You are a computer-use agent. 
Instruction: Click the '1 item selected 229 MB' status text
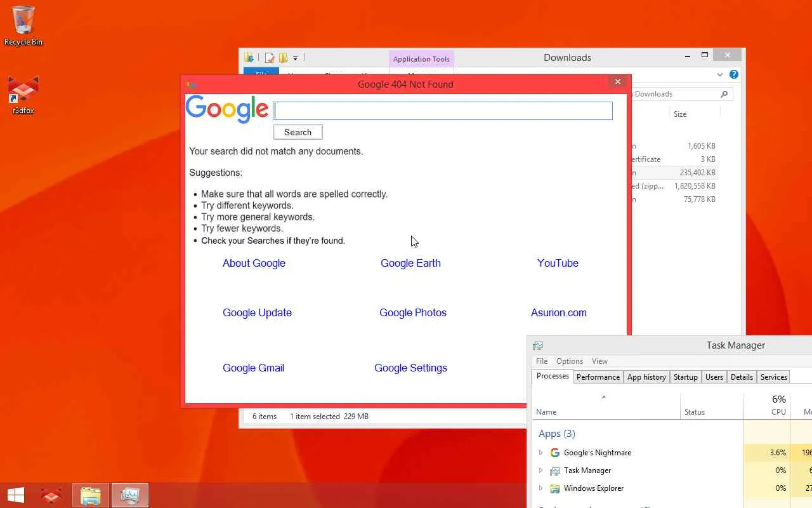tap(329, 417)
